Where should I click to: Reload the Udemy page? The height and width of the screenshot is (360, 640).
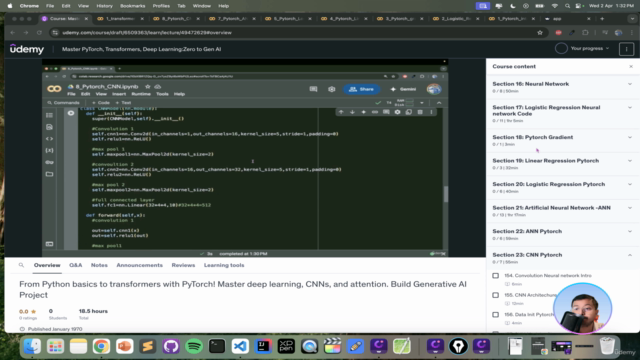point(39,33)
